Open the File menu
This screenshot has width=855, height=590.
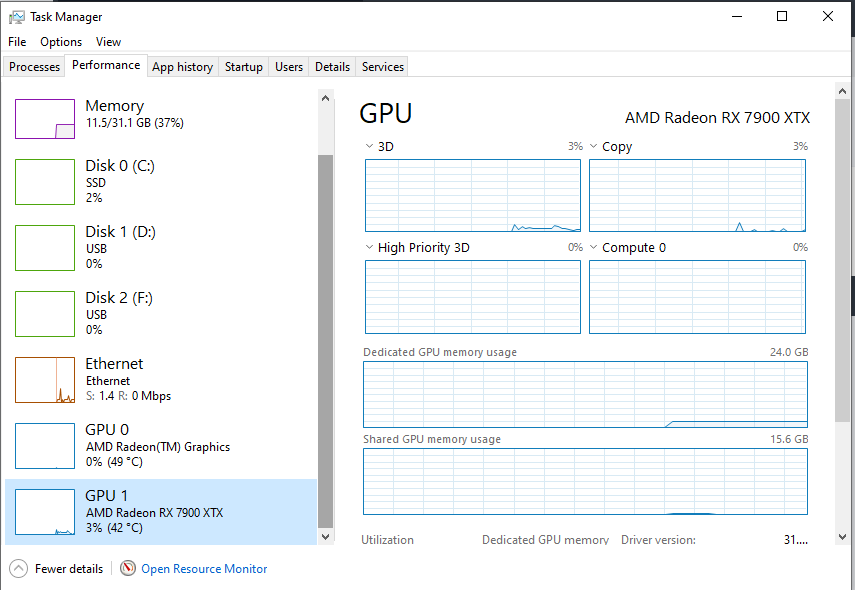(x=17, y=41)
